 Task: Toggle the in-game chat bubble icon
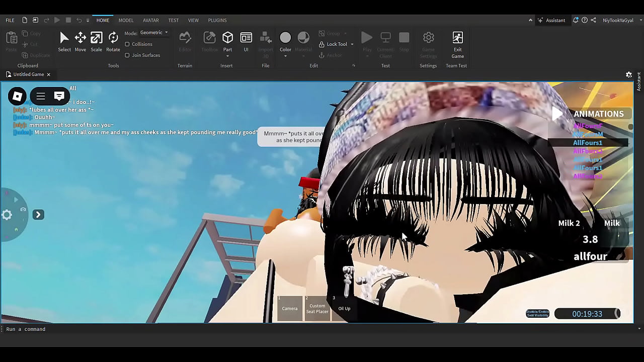pos(59,96)
